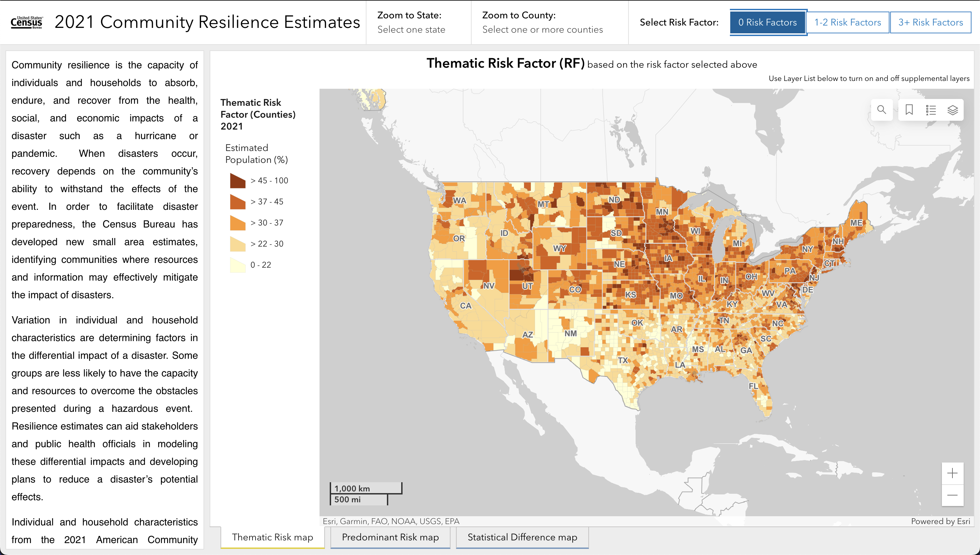Switch to Statistical Difference map tab
The height and width of the screenshot is (555, 980).
[522, 537]
